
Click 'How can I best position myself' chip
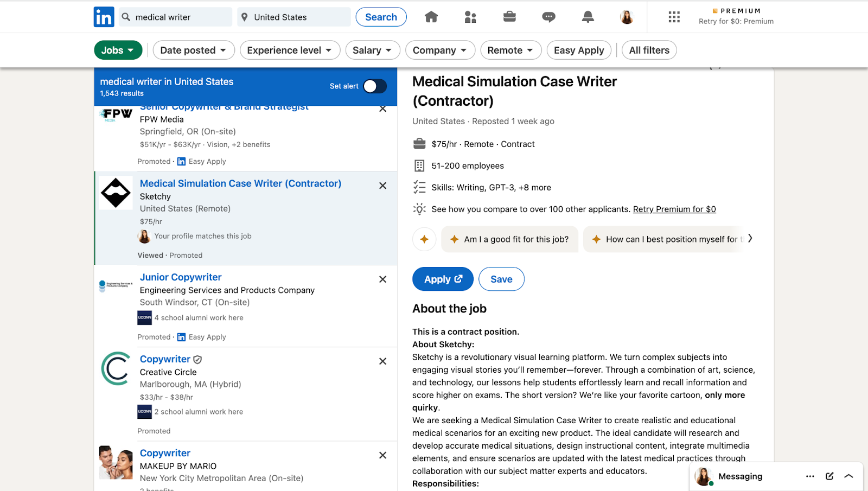pyautogui.click(x=665, y=239)
